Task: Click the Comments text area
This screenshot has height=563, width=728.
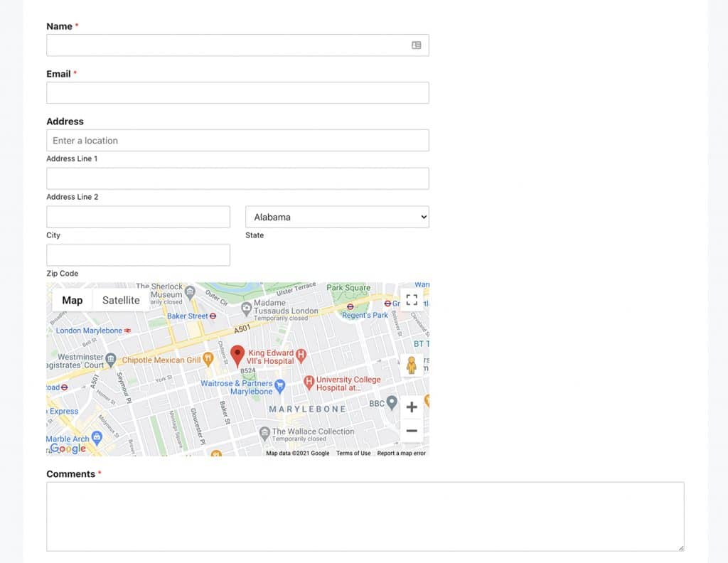Action: (x=365, y=515)
